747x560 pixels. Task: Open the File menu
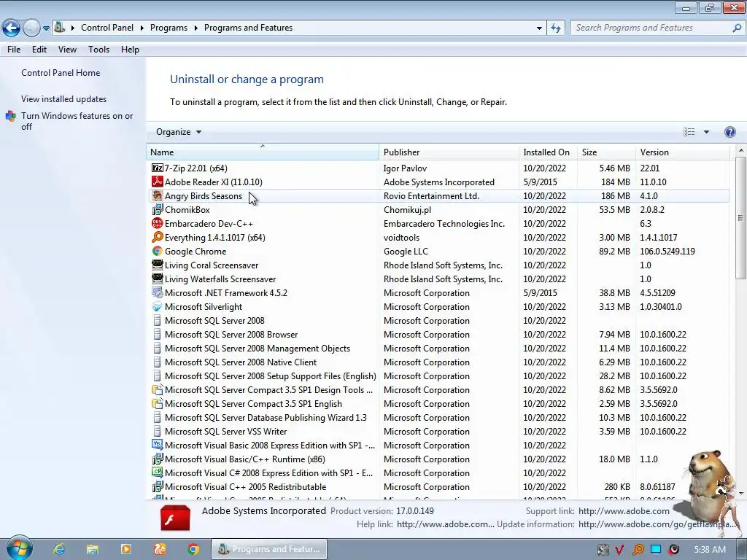[x=14, y=50]
